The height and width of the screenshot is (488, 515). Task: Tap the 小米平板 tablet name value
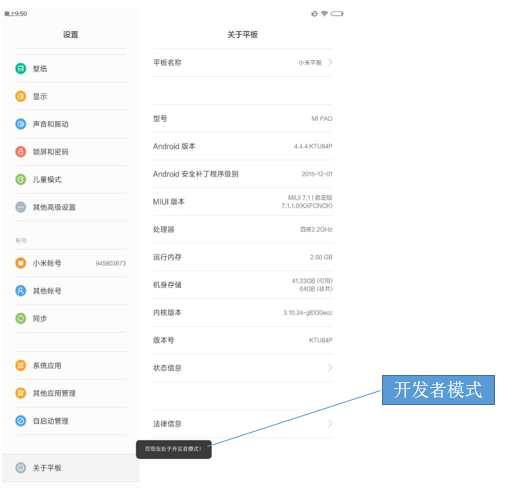tap(310, 62)
